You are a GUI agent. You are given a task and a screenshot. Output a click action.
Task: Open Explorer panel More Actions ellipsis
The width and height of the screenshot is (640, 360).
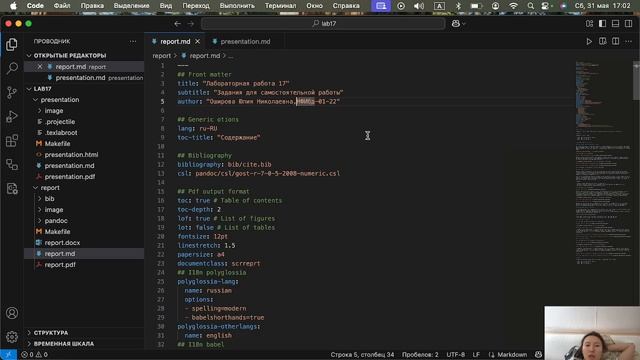click(x=133, y=41)
